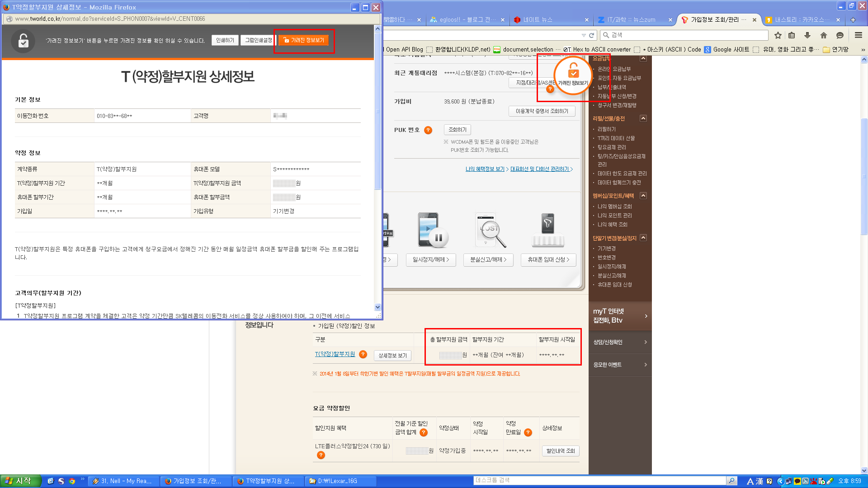Collapse the 단말기 변경/분실/정지 sidebar section
This screenshot has width=868, height=488.
click(643, 238)
